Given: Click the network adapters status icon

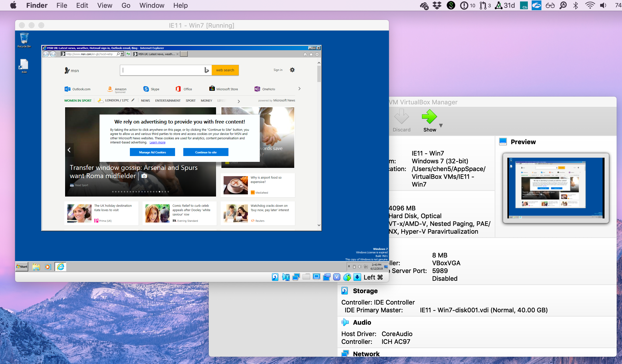Looking at the screenshot, I should (296, 277).
